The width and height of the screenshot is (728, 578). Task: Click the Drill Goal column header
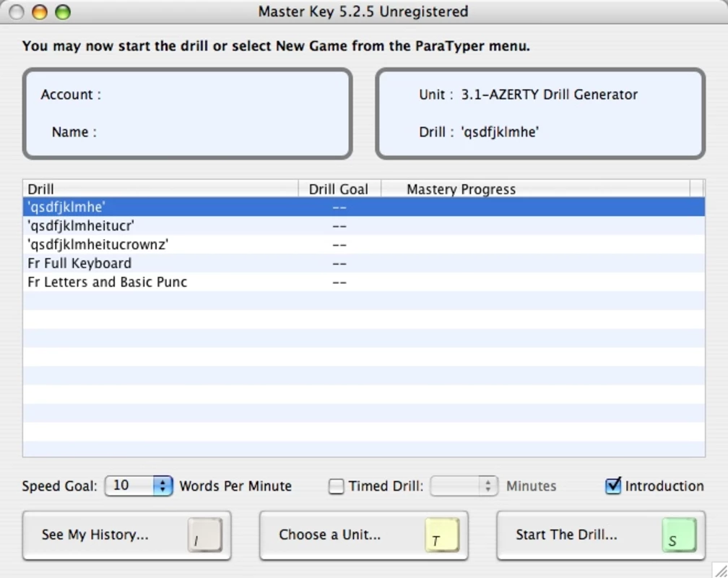coord(339,189)
